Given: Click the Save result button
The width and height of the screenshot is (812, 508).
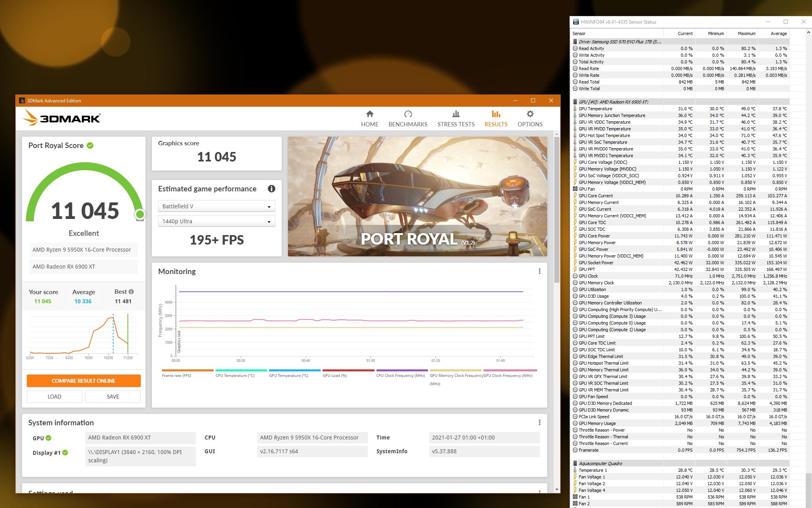Looking at the screenshot, I should pos(113,397).
